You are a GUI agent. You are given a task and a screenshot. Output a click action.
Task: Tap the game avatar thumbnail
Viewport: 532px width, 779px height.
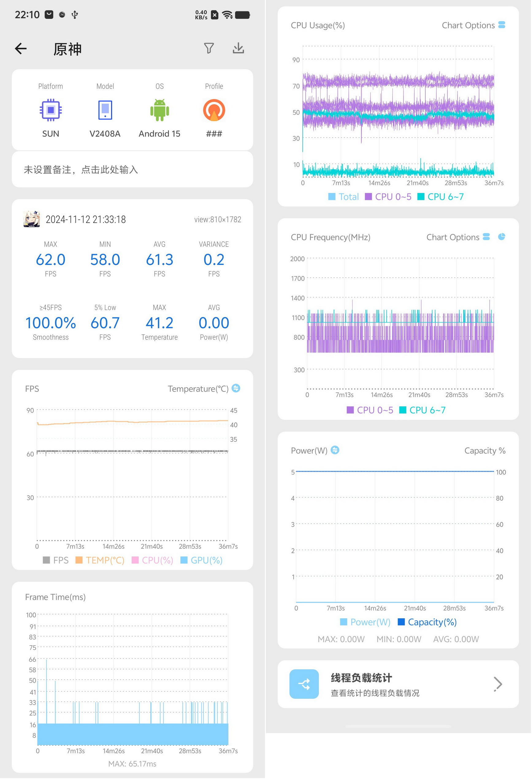[x=32, y=219]
